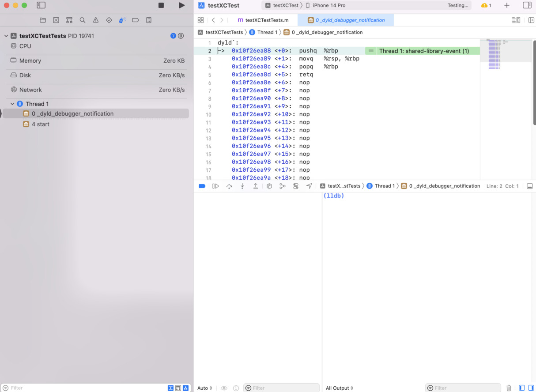
Task: Click the Step Out button
Action: click(x=256, y=186)
